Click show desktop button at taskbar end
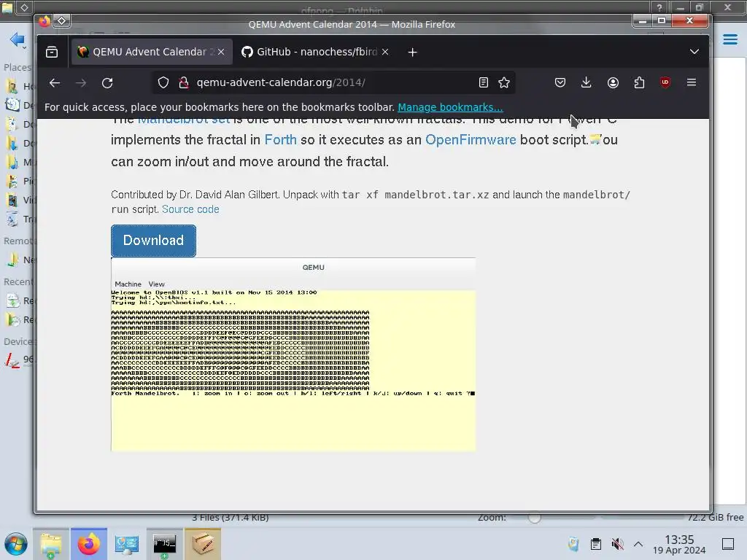The width and height of the screenshot is (747, 560). click(728, 544)
